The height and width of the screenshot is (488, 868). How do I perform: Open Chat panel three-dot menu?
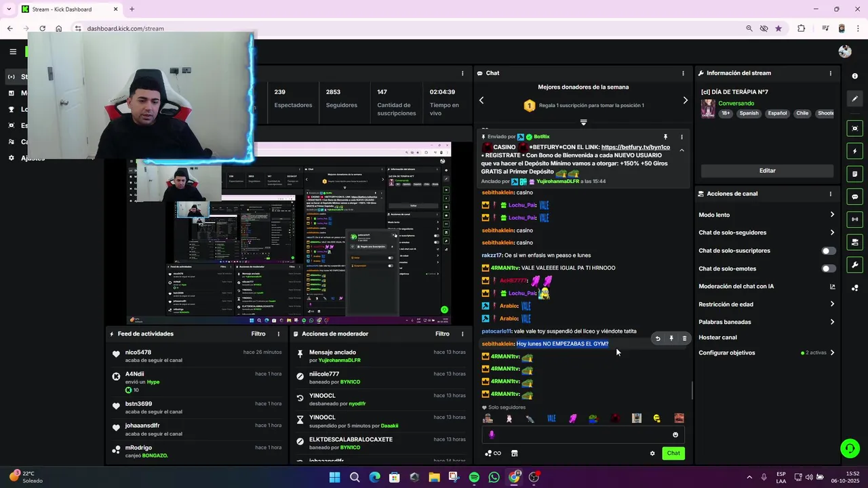pos(683,73)
